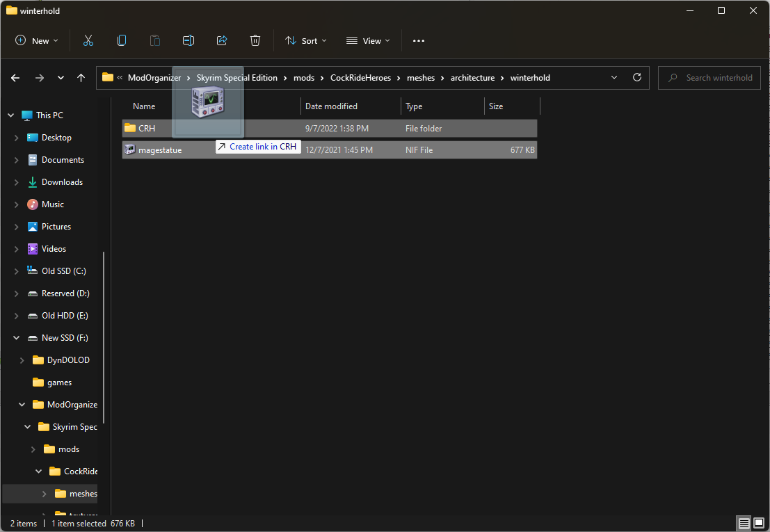Click the magestatue NIF file icon

tap(129, 150)
